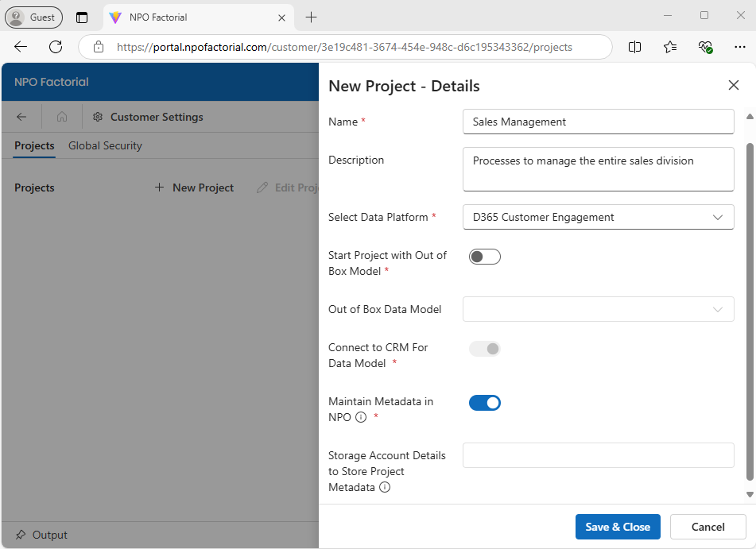This screenshot has width=756, height=549.
Task: Click the tab actions icon
Action: (82, 17)
